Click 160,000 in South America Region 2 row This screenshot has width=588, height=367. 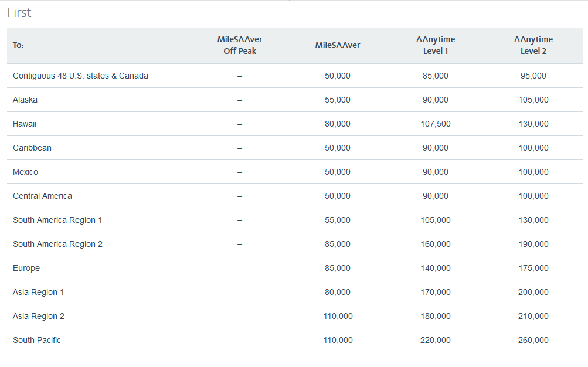(436, 244)
